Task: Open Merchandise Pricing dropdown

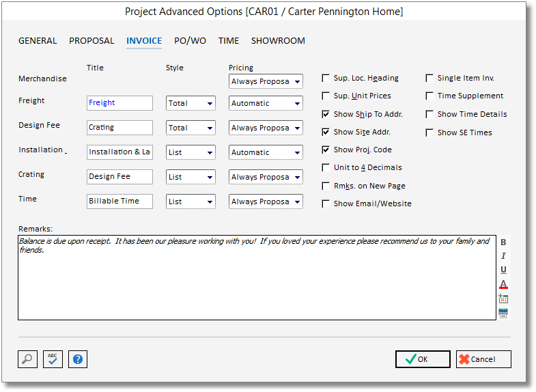Action: 266,81
